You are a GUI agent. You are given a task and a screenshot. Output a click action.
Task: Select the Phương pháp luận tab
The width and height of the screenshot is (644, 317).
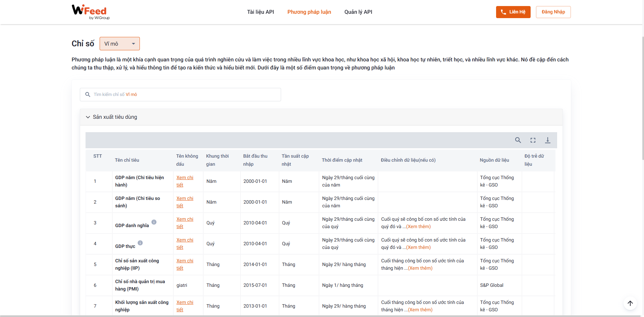coord(309,12)
